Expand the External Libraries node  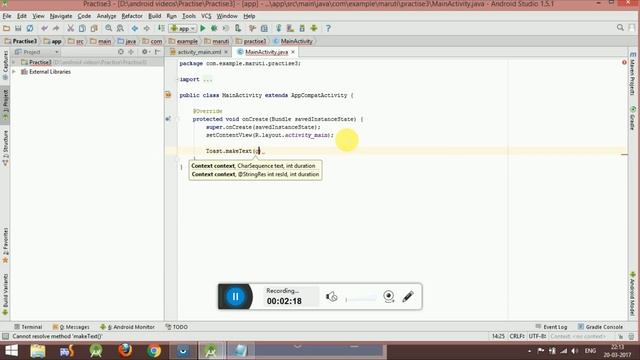(14, 71)
